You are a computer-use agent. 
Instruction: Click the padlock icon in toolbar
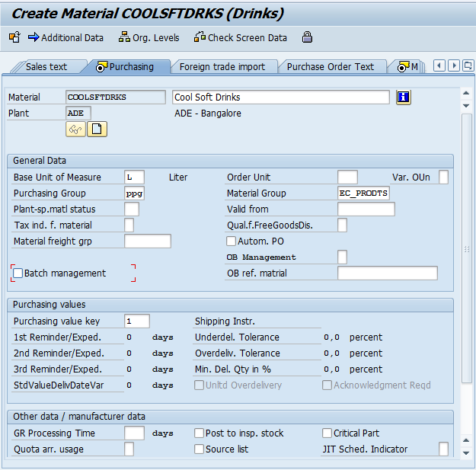point(307,37)
